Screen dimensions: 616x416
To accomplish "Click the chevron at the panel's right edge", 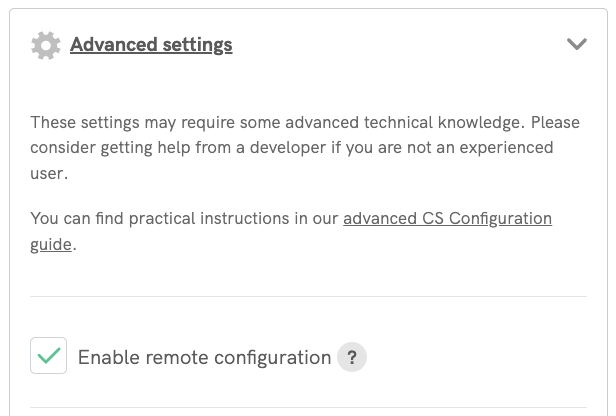I will tap(576, 44).
